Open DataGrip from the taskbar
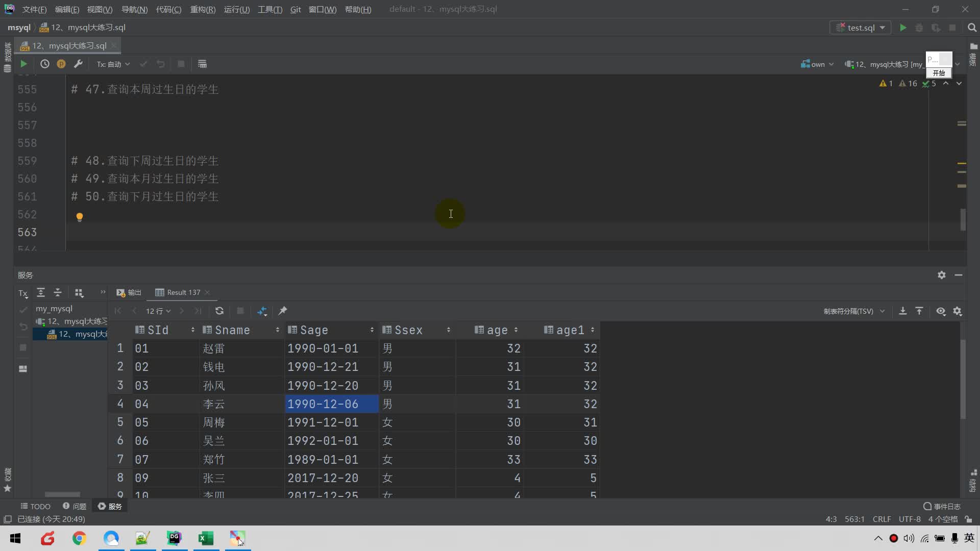This screenshot has width=980, height=551. (x=174, y=538)
